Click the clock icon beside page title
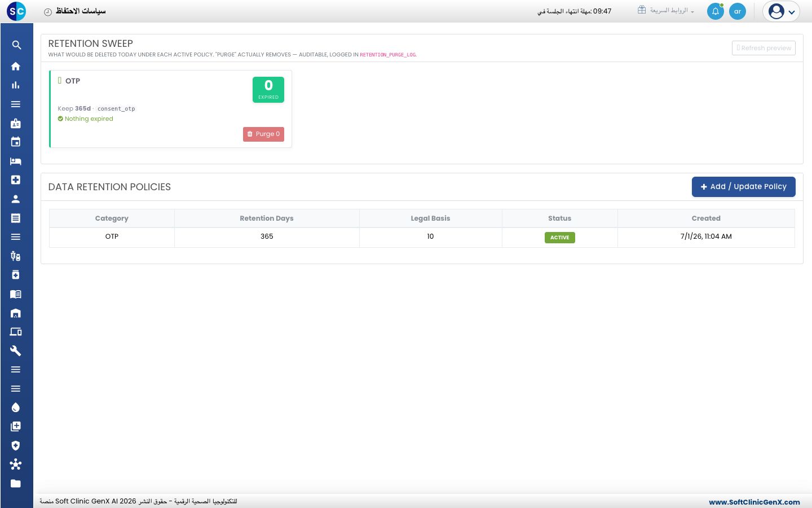The height and width of the screenshot is (508, 812). pos(48,12)
